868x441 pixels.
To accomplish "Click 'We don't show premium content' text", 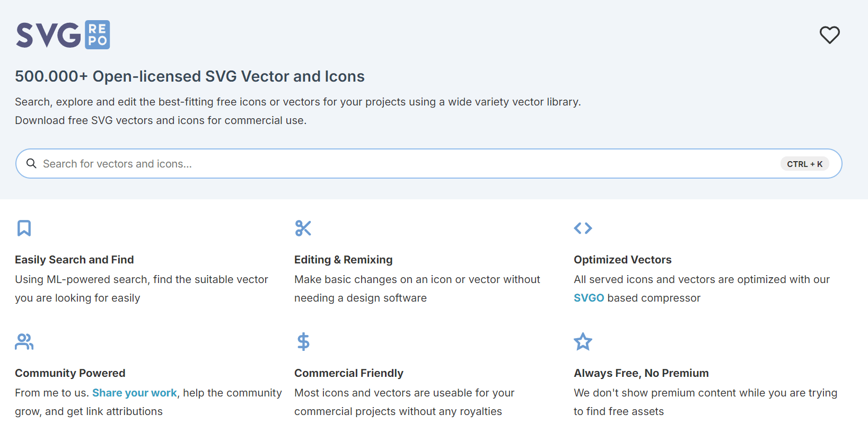I will (705, 402).
